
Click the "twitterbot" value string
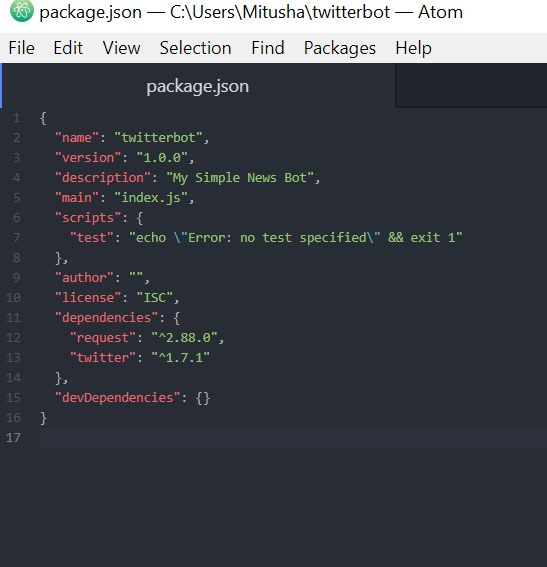pyautogui.click(x=158, y=138)
